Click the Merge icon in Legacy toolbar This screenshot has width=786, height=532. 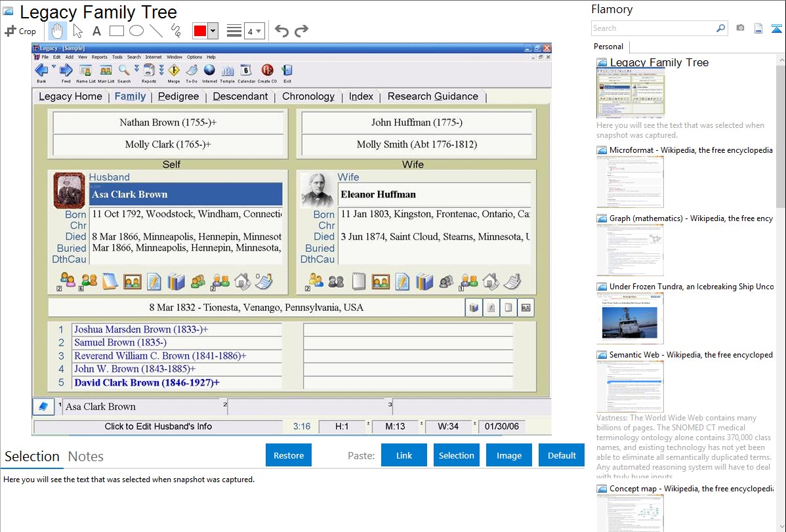174,73
